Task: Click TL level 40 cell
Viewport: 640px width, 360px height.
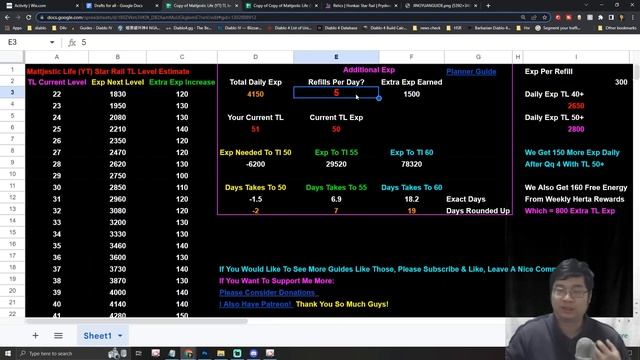Action: (57, 304)
